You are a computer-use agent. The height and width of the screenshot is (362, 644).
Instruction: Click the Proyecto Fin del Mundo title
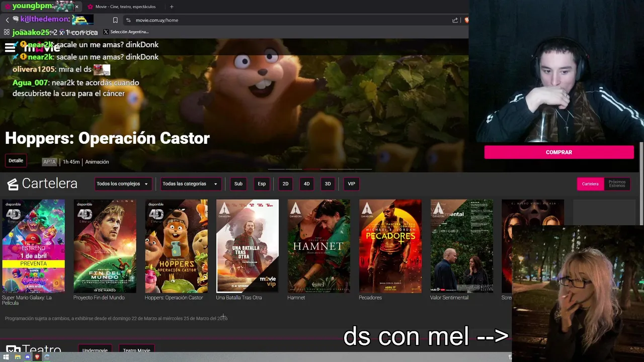tap(99, 298)
